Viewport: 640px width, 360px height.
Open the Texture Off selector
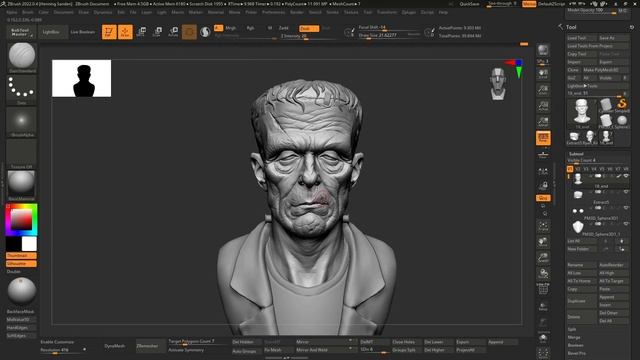pyautogui.click(x=22, y=154)
